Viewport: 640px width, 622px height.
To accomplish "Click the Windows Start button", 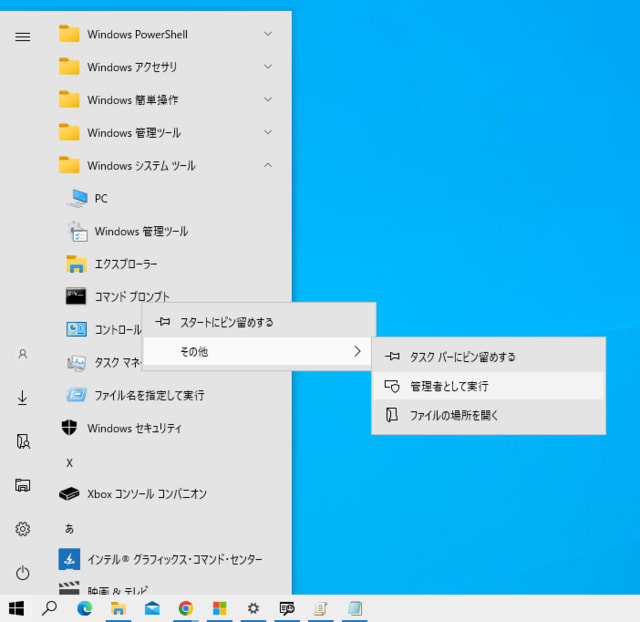I will click(16, 607).
